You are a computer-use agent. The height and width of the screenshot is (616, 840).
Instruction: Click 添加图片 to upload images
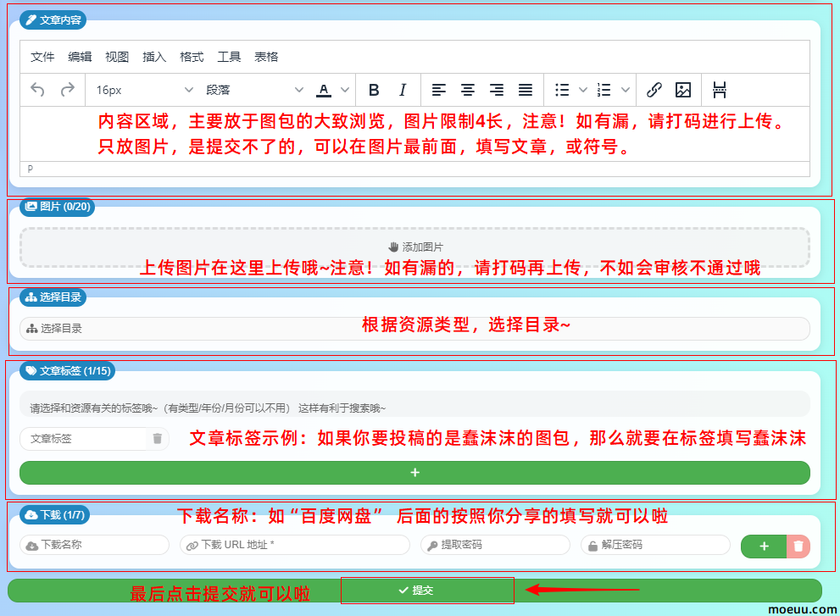tap(414, 247)
